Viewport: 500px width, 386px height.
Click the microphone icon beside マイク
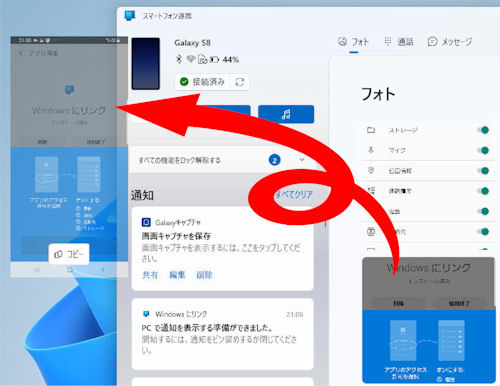(x=371, y=150)
